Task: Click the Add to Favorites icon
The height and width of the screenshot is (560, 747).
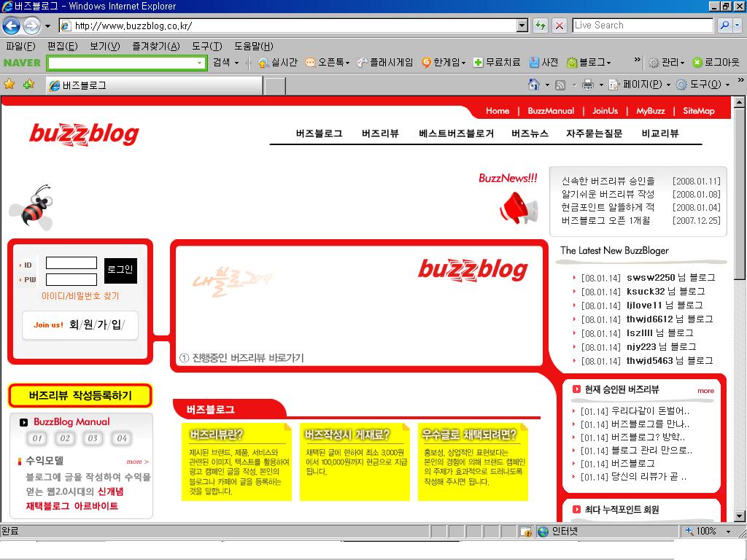Action: 28,85
